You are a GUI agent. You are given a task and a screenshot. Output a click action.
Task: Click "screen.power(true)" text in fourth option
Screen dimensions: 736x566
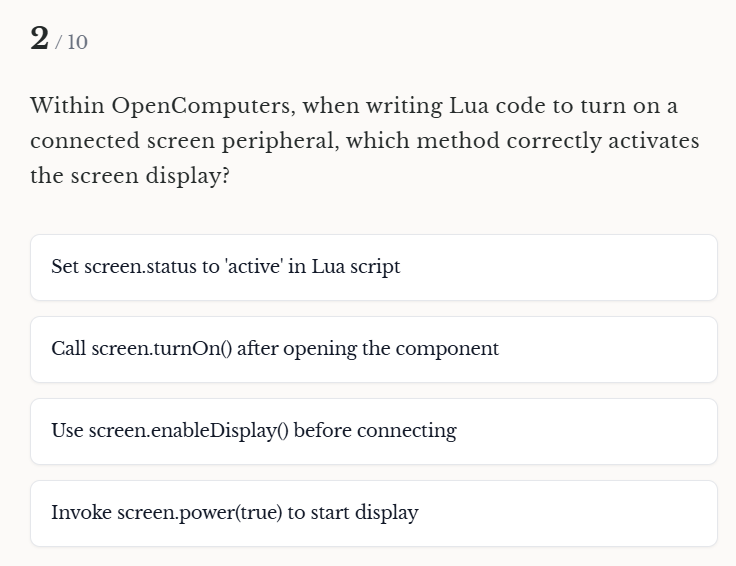coord(200,513)
